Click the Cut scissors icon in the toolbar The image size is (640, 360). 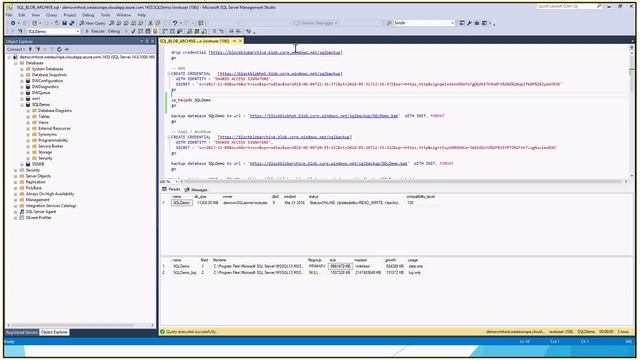pos(150,23)
